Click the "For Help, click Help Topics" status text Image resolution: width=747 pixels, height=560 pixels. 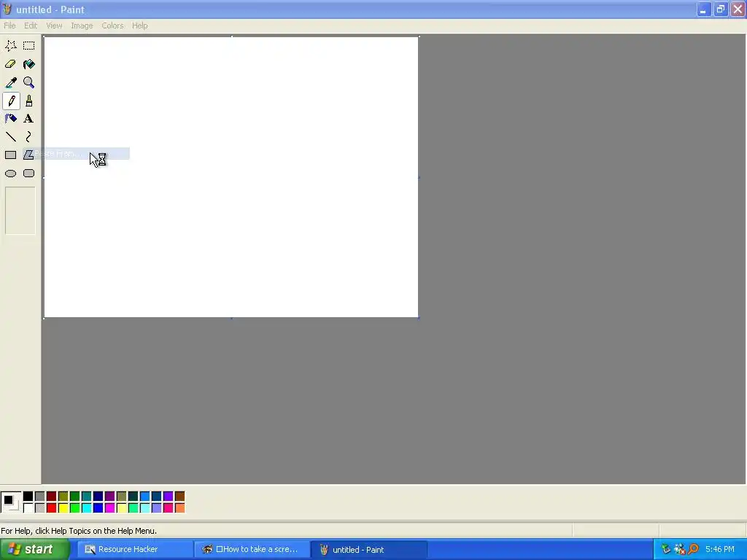[79, 531]
